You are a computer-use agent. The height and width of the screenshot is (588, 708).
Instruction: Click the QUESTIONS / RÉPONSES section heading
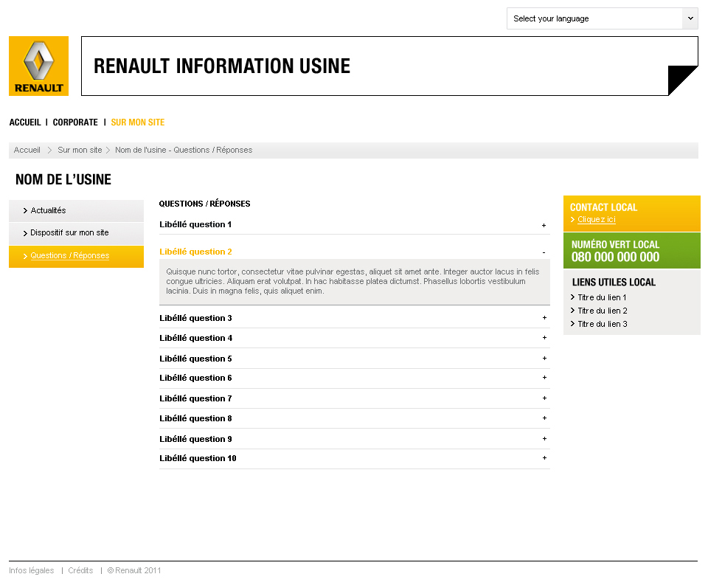click(x=204, y=204)
